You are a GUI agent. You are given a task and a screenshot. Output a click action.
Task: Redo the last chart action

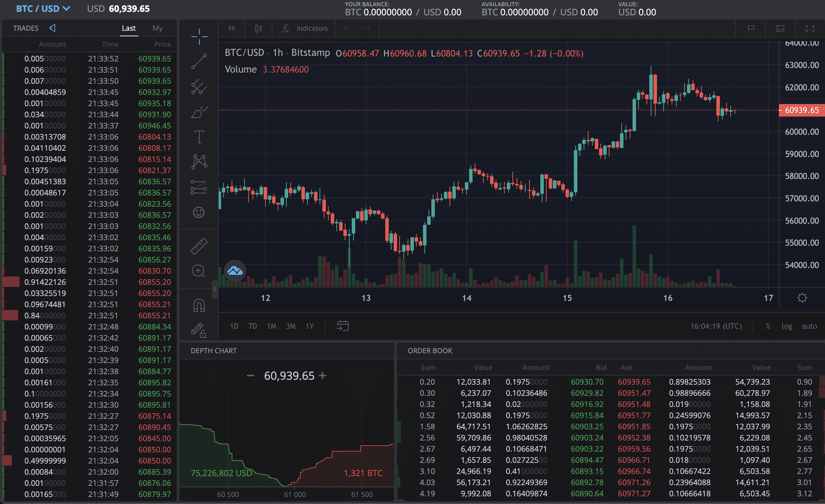click(x=366, y=28)
